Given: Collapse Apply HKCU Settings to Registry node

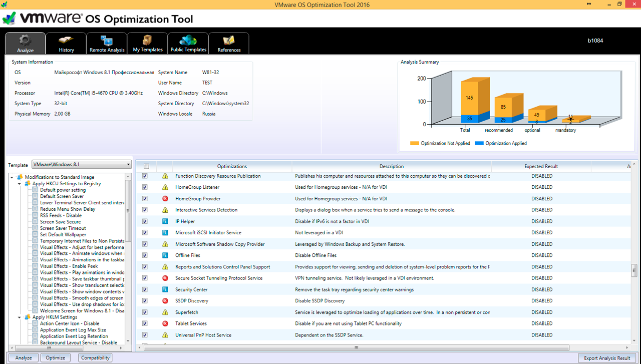Looking at the screenshot, I should point(20,184).
